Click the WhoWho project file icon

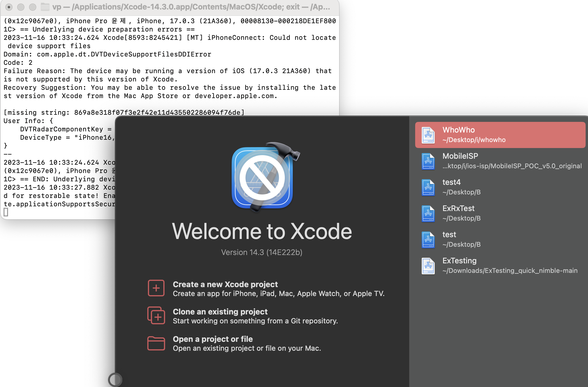[x=428, y=135]
